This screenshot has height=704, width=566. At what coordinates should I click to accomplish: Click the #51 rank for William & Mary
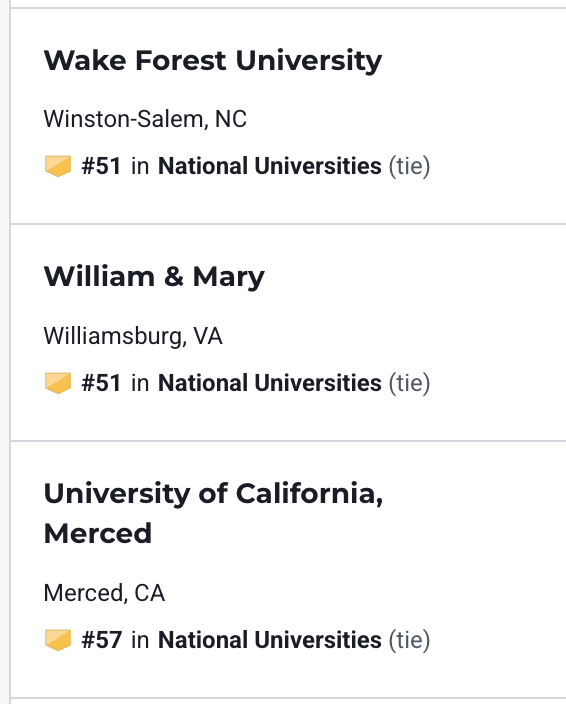(x=101, y=383)
